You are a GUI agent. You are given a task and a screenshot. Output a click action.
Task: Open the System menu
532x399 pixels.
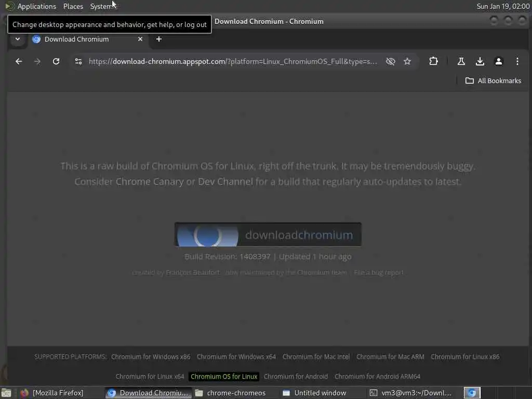[x=101, y=6]
